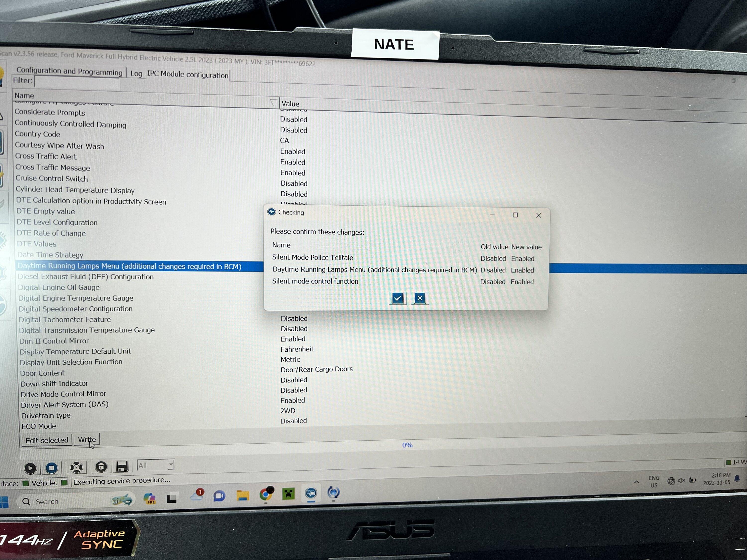Viewport: 747px width, 560px height.
Task: Click 'Silent Mode Police Telltale' in dialog
Action: (313, 257)
